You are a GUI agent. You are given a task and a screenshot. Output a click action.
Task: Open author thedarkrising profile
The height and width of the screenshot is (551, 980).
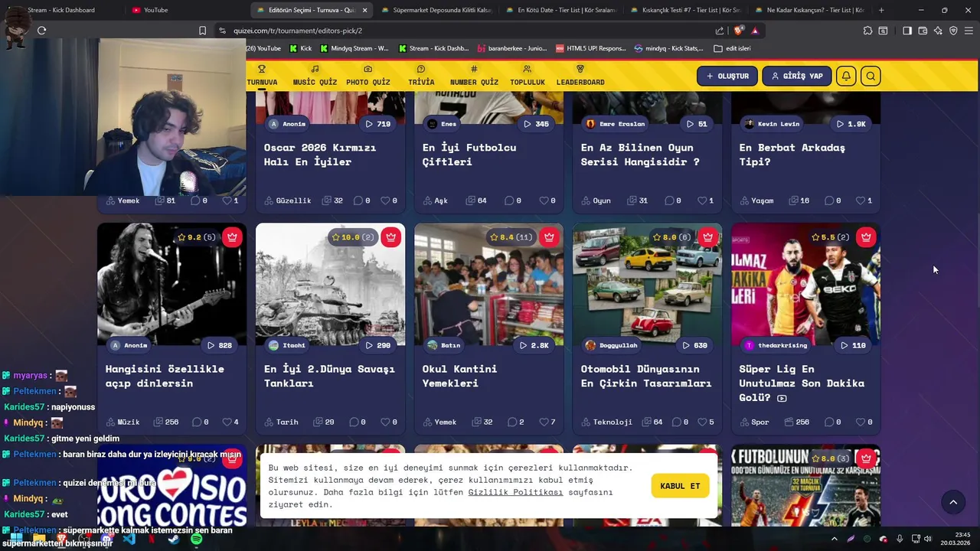point(775,345)
